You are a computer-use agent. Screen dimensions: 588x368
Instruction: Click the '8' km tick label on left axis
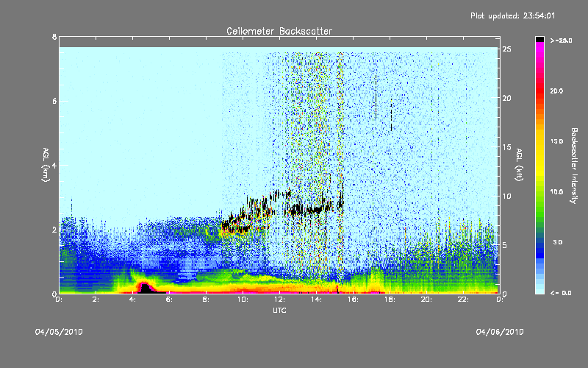pyautogui.click(x=54, y=37)
